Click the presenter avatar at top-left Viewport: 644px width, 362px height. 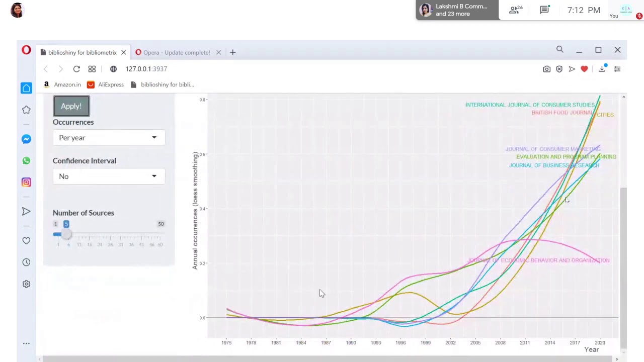17,10
